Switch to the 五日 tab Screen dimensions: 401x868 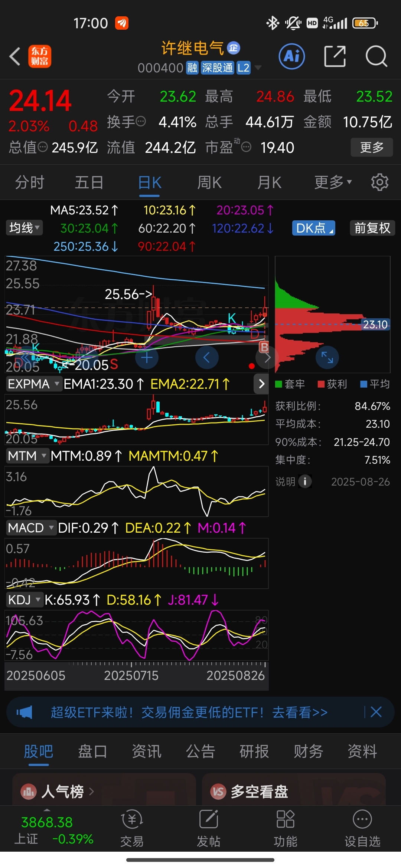(89, 182)
